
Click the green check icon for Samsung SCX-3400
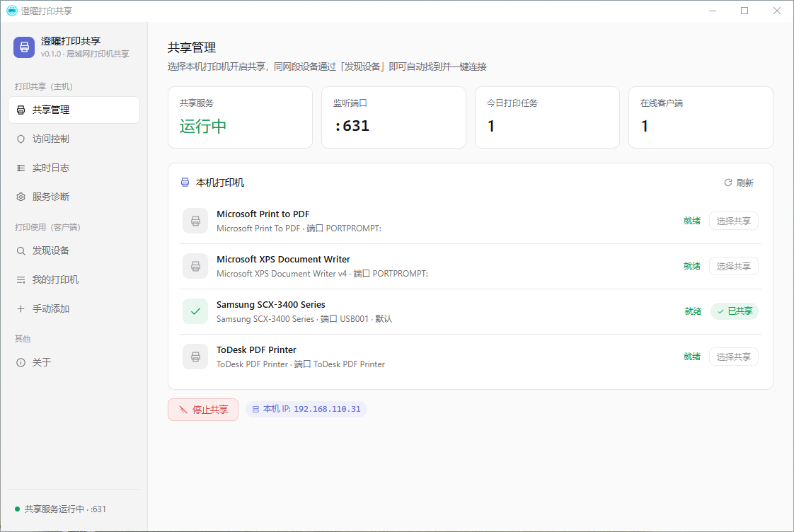[195, 311]
